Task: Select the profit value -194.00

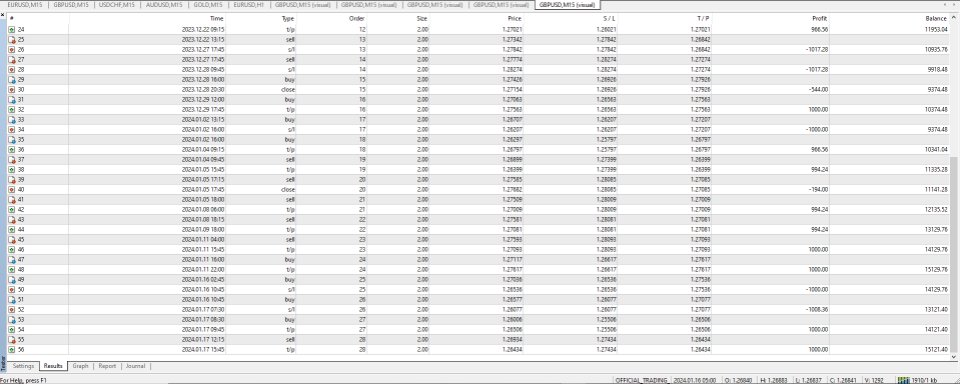Action: 819,189
